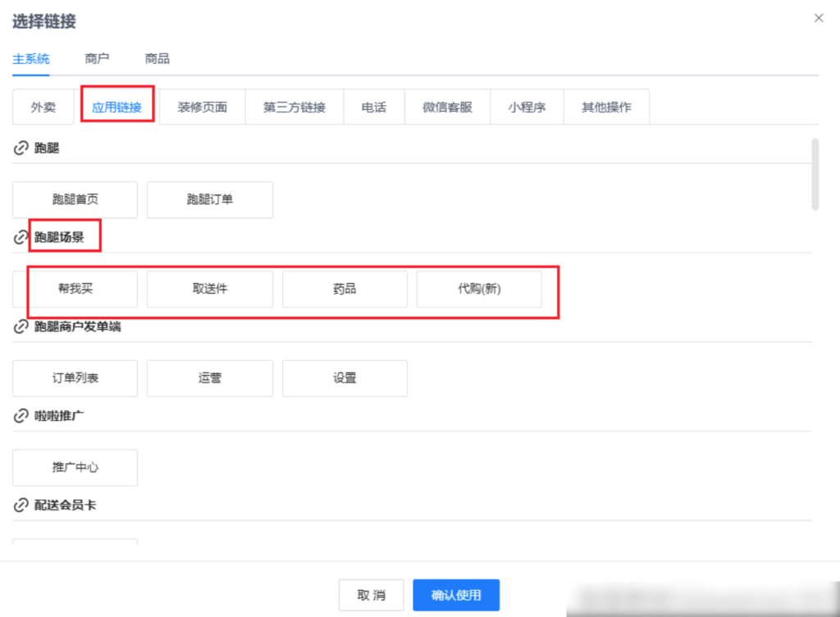Open the 装修页面 category tab
This screenshot has height=617, width=840.
coord(203,106)
